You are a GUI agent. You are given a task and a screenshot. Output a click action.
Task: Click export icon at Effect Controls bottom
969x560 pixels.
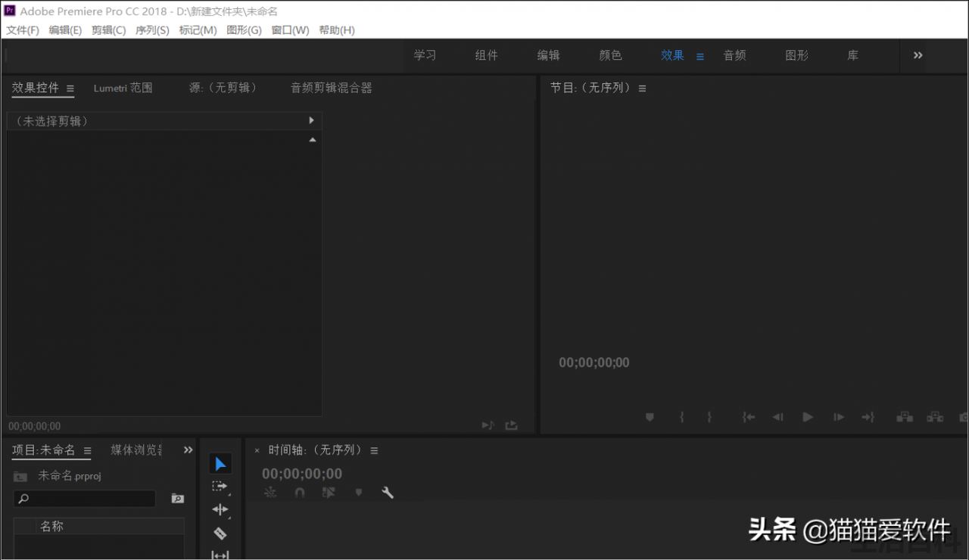tap(512, 425)
